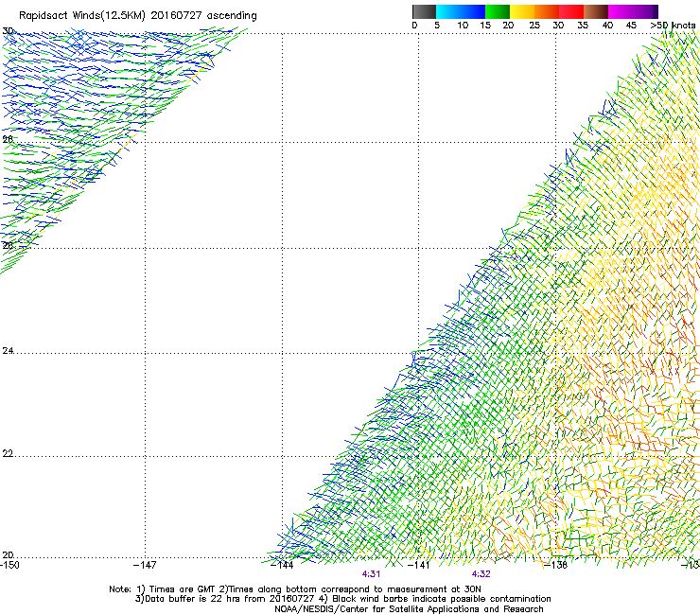Click the '40' legend scale label
Screen dimensions: 700x615
click(607, 26)
